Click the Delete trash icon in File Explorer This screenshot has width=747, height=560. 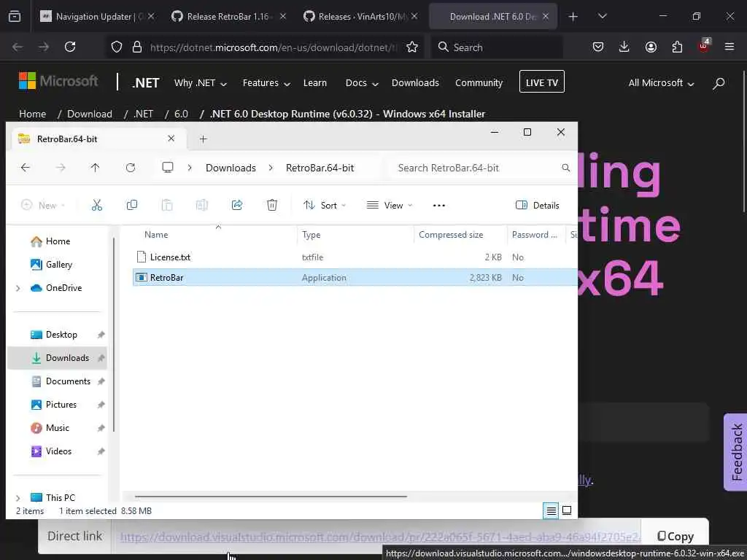[x=272, y=205]
